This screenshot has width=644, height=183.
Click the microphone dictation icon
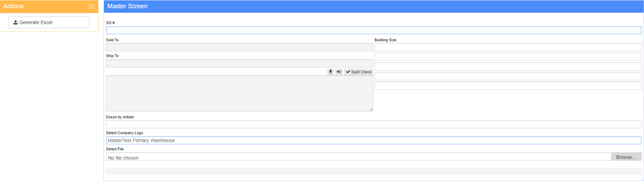[330, 72]
